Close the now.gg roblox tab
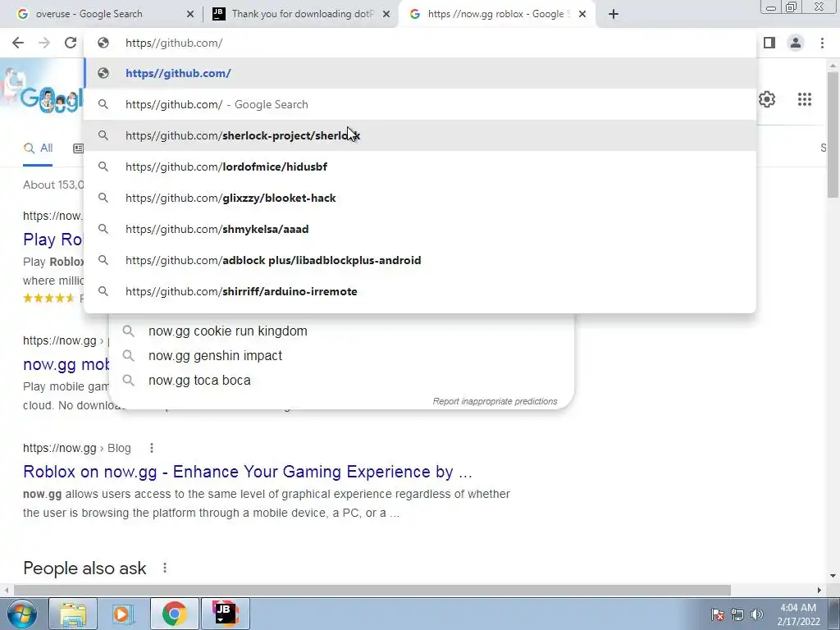This screenshot has width=840, height=630. 582,15
